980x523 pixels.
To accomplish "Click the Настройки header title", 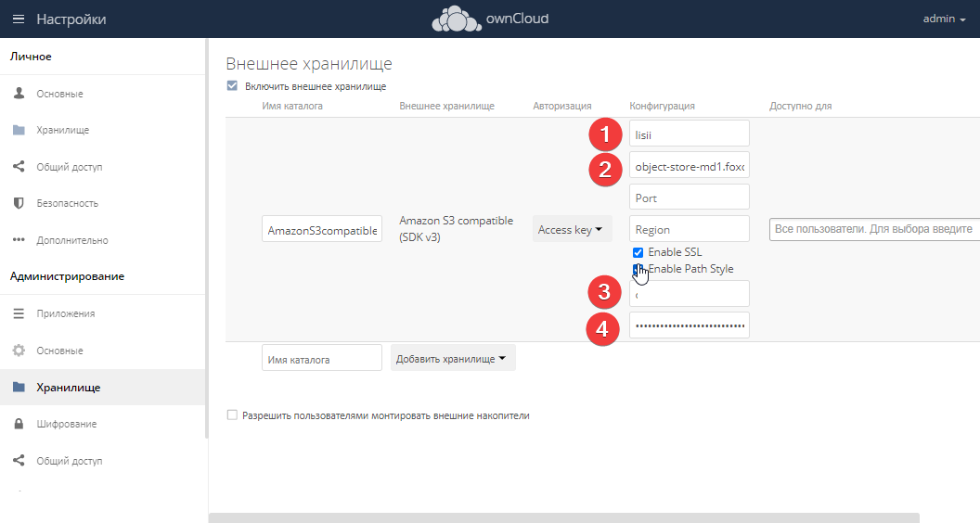I will [x=71, y=19].
